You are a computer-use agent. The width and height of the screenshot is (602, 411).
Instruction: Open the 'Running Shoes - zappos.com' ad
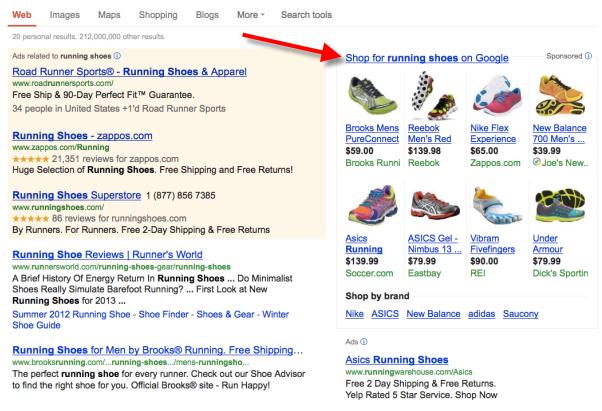[x=82, y=135]
